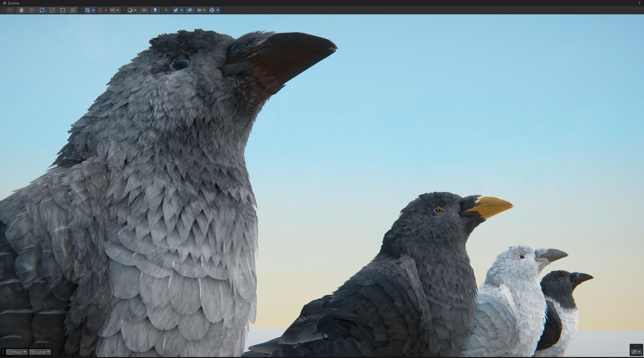Toggle the Y-axis grid visibility button
644x358 pixels.
tap(87, 10)
